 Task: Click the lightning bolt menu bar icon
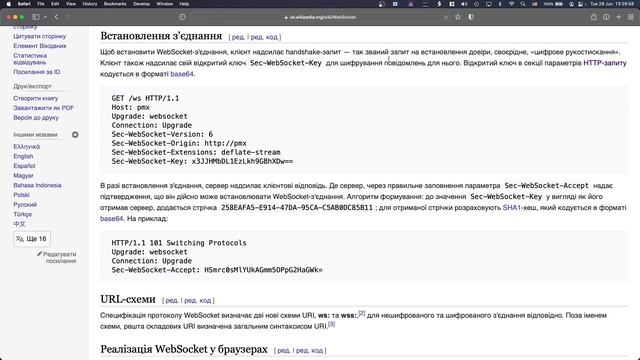pyautogui.click(x=440, y=4)
